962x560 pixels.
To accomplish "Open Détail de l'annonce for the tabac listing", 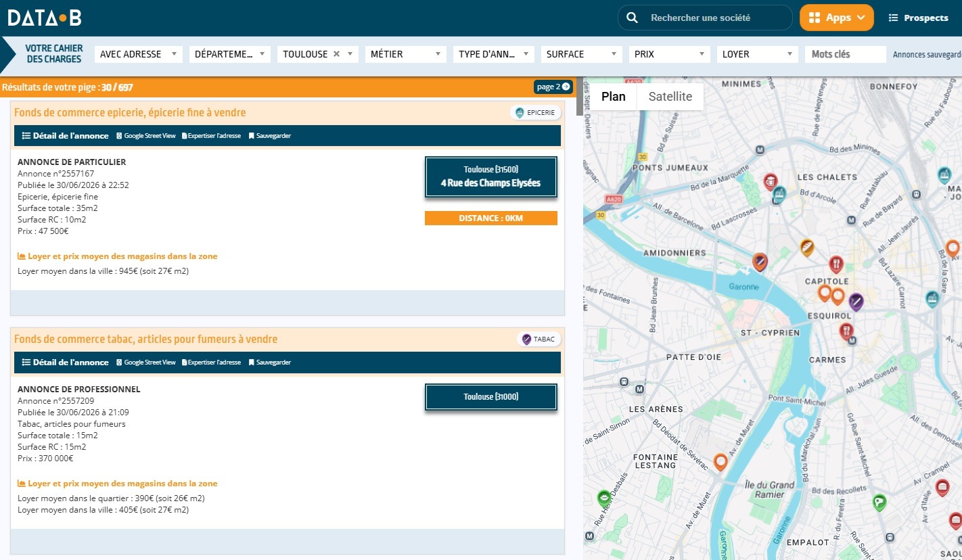I will 65,363.
